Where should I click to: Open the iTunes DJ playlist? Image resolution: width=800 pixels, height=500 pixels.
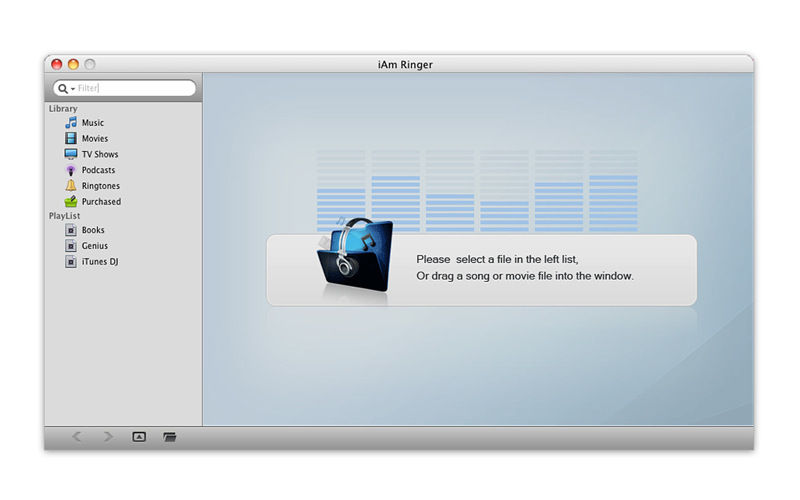pos(100,262)
